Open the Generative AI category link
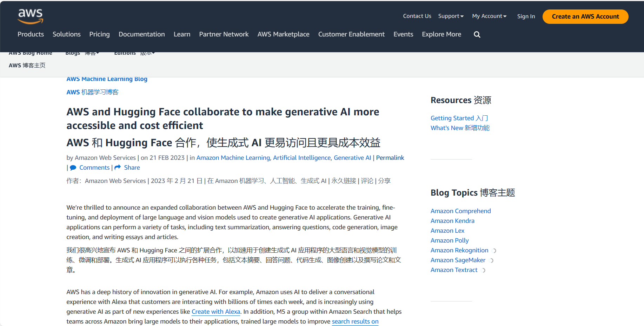 click(x=352, y=158)
